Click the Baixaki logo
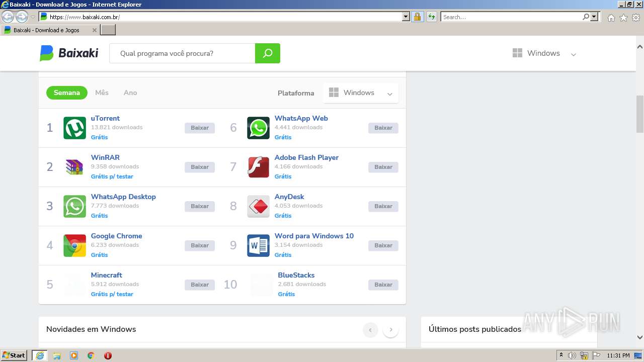The image size is (644, 362). [x=69, y=53]
